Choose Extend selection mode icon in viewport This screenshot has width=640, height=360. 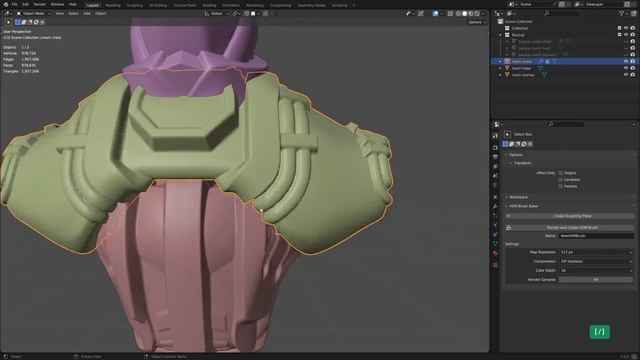click(24, 22)
